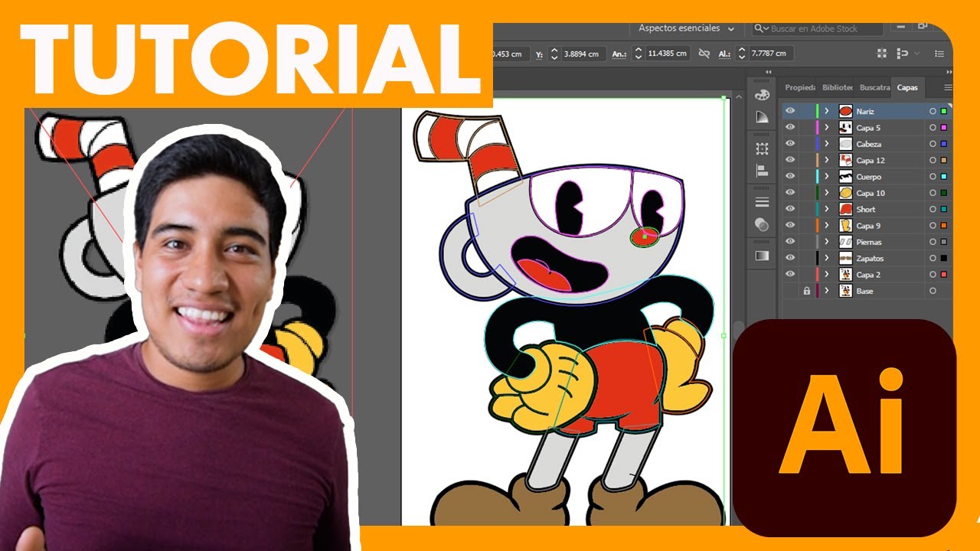This screenshot has width=980, height=551.
Task: Click Nariz layer selection color square
Action: [x=944, y=112]
